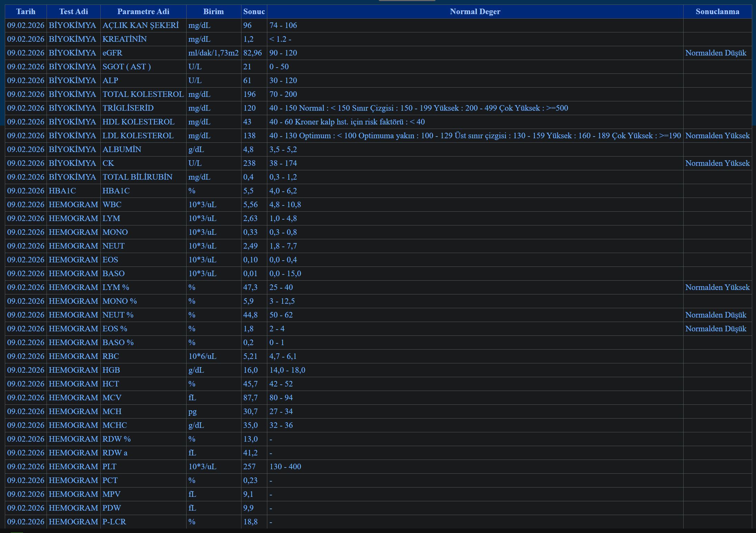Click the Test Adi column header
This screenshot has width=756, height=533.
[73, 12]
